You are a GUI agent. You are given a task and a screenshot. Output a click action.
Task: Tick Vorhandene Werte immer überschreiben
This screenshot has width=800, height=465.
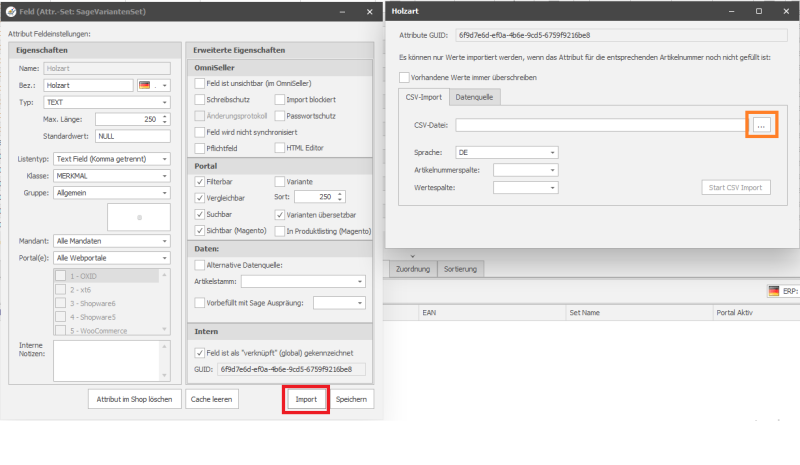point(404,76)
